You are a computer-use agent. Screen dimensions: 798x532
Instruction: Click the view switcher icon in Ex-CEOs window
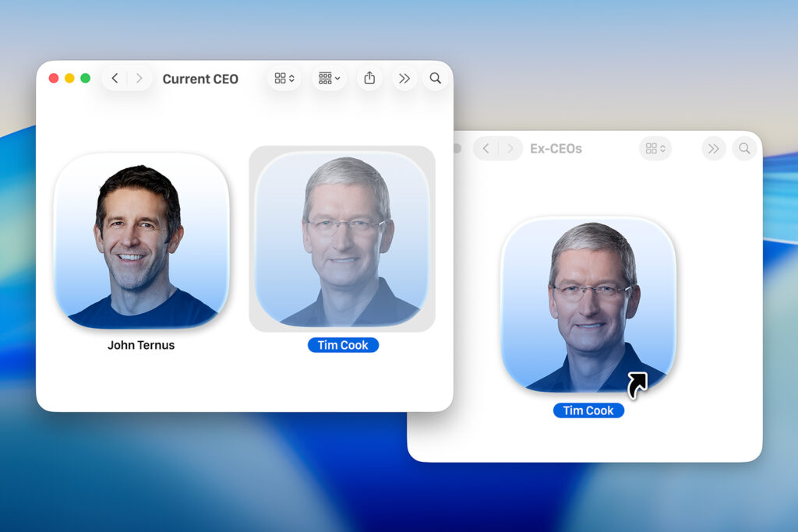tap(651, 148)
